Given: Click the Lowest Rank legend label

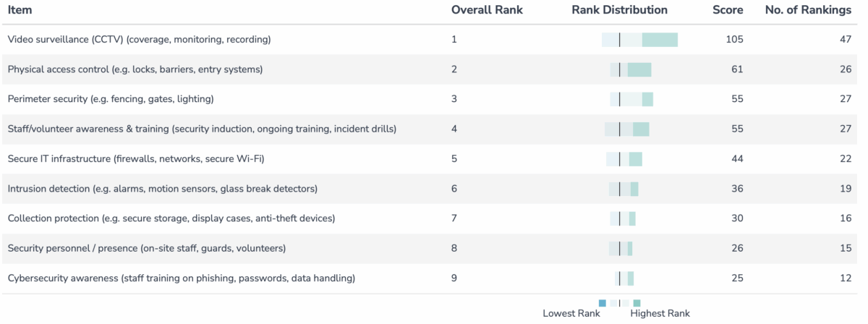Looking at the screenshot, I should coord(571,314).
